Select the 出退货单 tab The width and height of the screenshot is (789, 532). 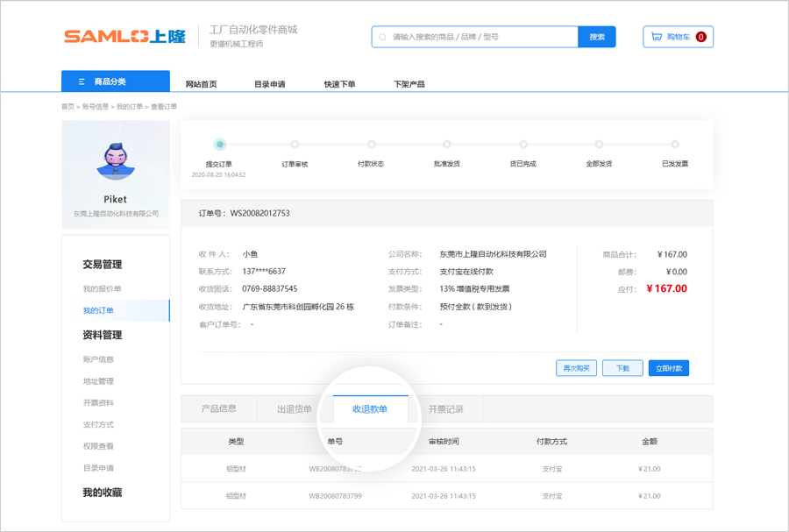pos(295,409)
